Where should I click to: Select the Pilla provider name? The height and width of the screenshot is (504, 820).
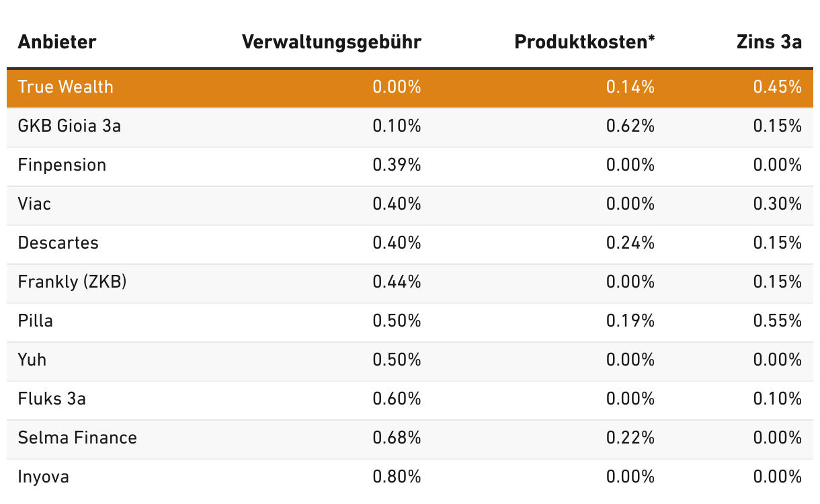pos(36,321)
